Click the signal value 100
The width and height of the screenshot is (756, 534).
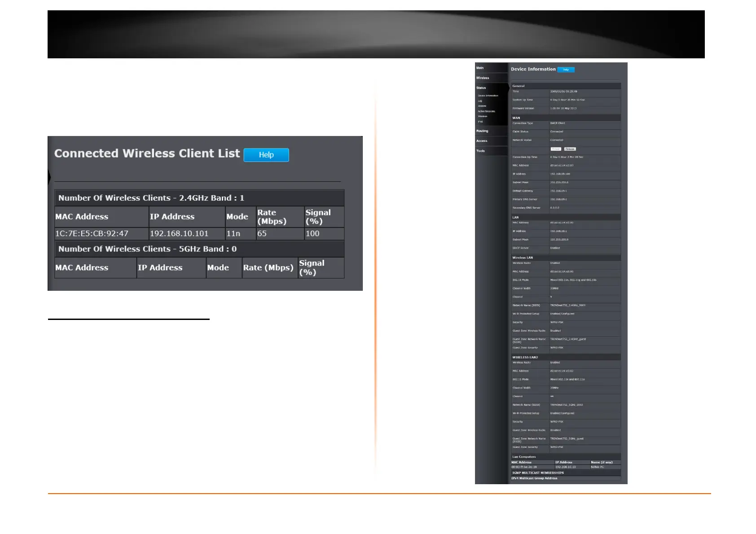312,233
